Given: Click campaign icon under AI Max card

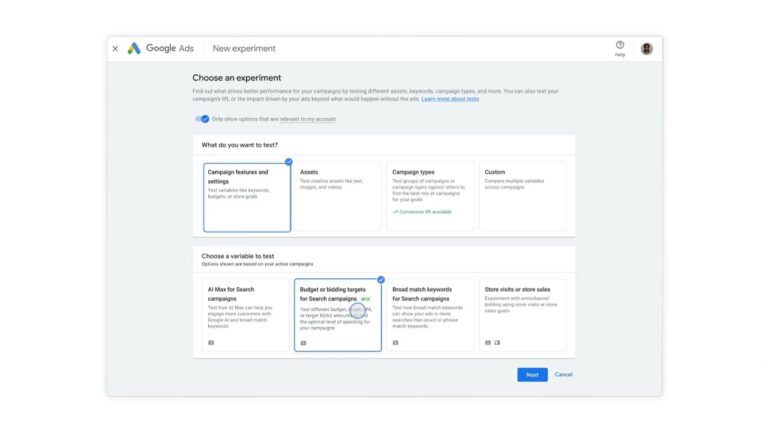Looking at the screenshot, I should point(211,343).
